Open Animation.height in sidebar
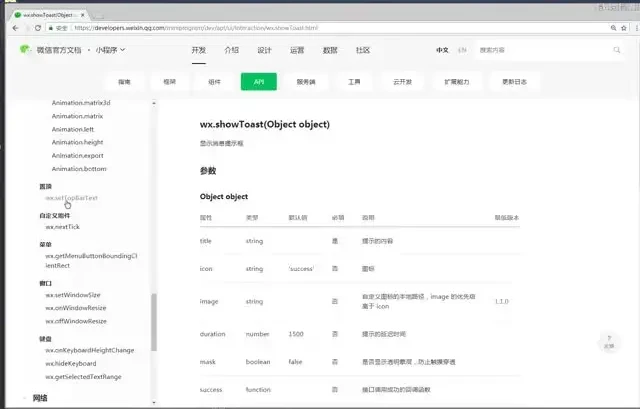 (77, 142)
